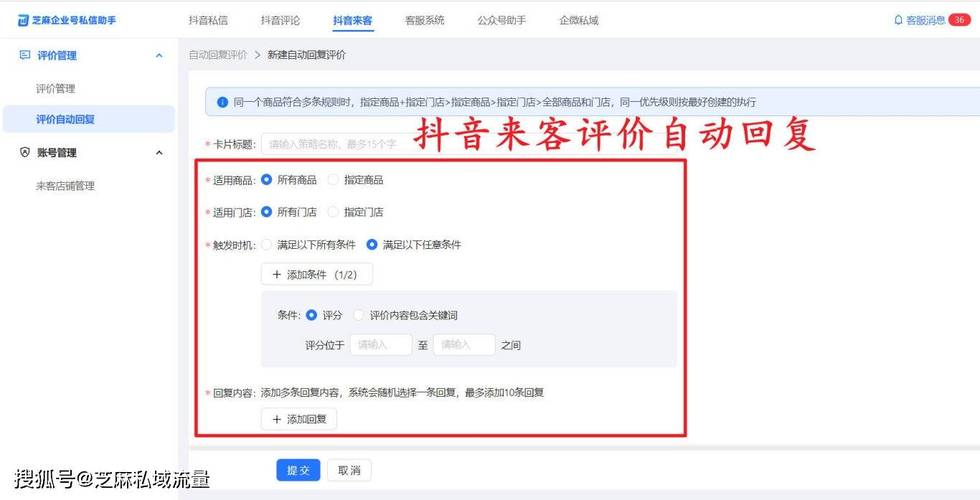Select 评价内容包含关键词 condition radio

358,315
